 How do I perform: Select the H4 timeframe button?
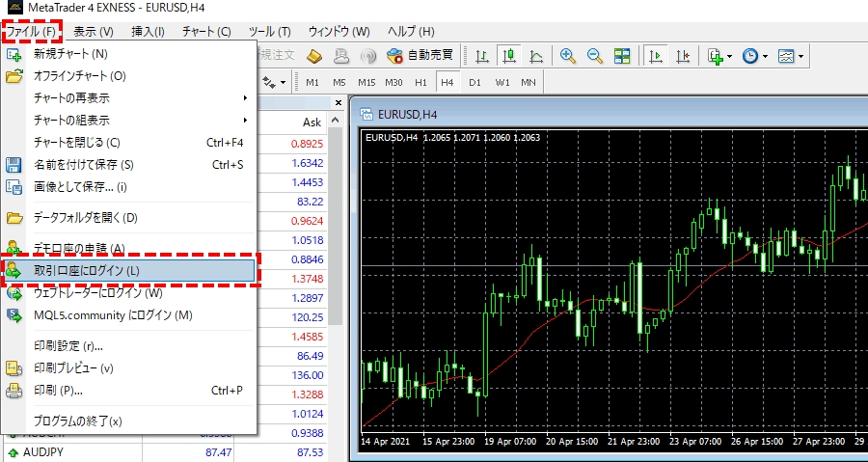[x=448, y=82]
